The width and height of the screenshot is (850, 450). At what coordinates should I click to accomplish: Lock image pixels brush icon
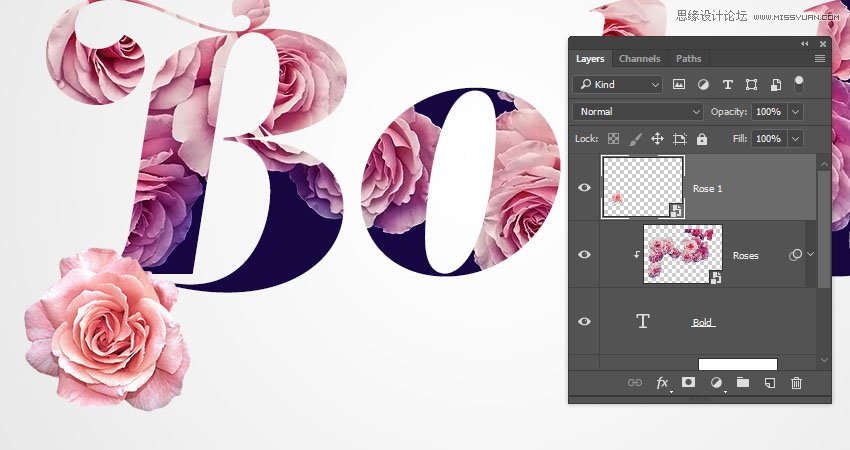pos(635,139)
